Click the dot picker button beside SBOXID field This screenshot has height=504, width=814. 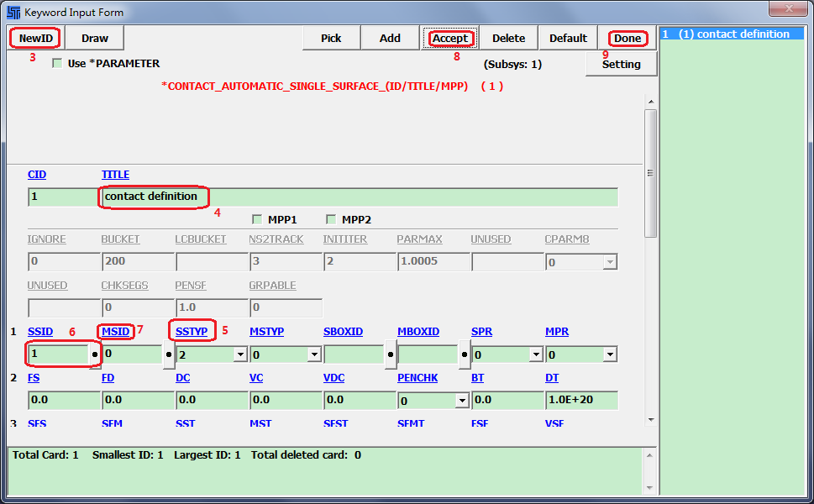click(391, 355)
